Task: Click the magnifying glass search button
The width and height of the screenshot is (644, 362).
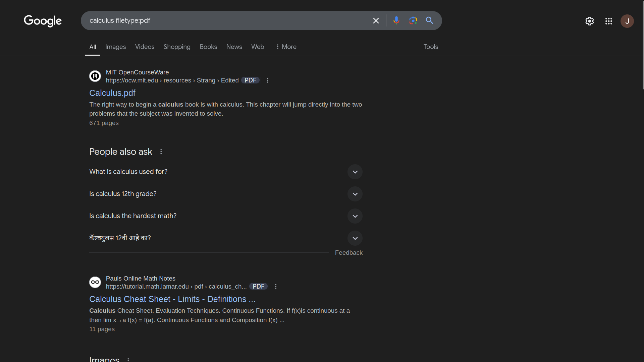Action: (x=429, y=20)
